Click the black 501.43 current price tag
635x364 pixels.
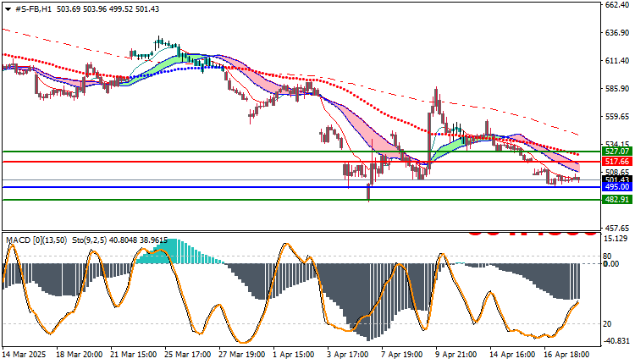[616, 179]
